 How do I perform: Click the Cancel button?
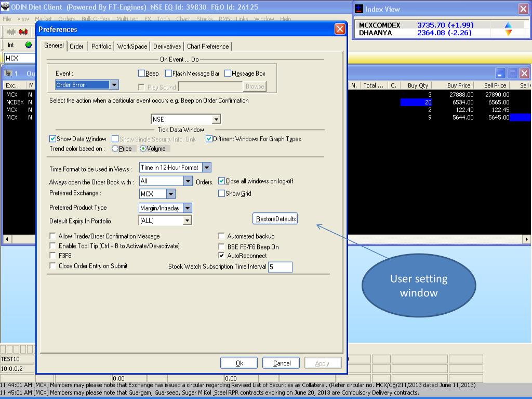[x=282, y=363]
